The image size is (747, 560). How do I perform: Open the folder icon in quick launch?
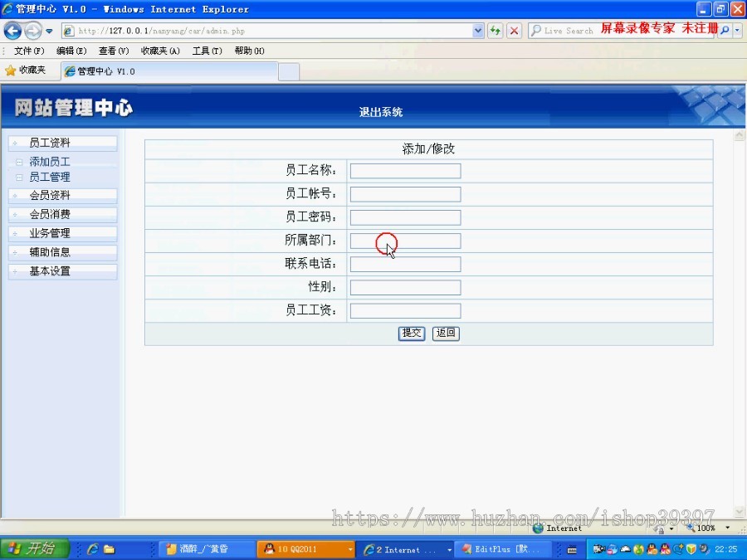point(109,549)
